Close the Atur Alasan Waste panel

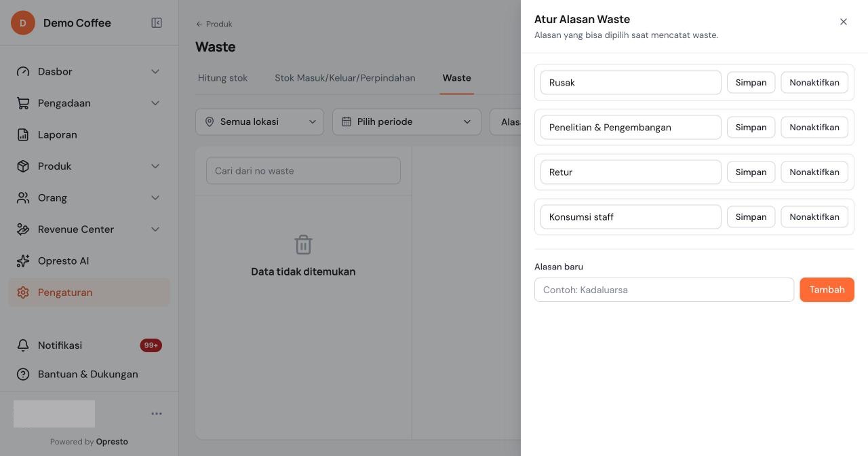(x=844, y=22)
